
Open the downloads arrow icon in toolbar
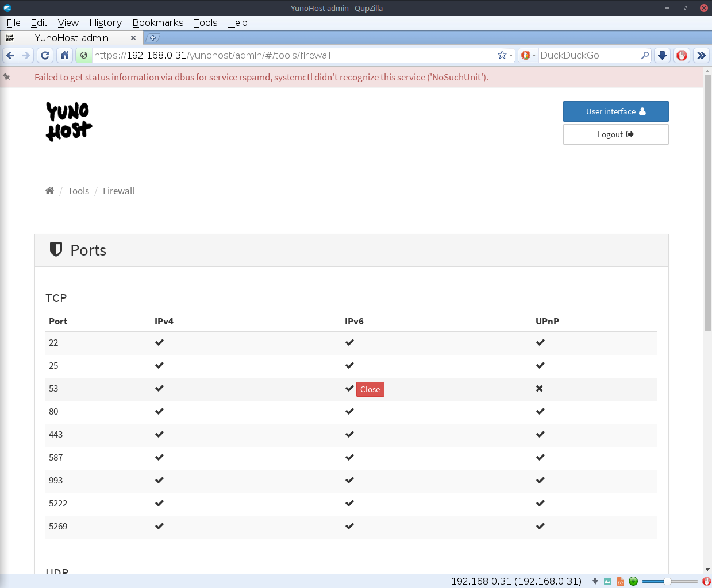[662, 55]
